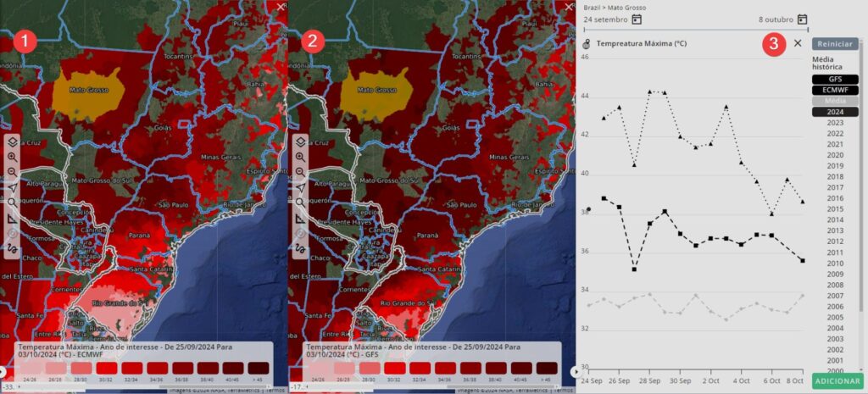Select freehand draw tool in GFS map toolbar

pos(300,248)
